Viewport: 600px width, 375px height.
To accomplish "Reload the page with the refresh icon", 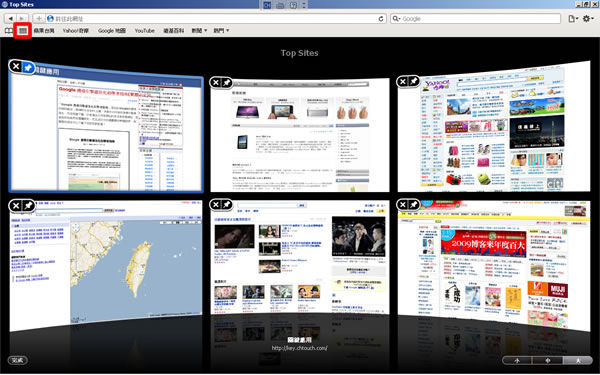I will tap(381, 18).
